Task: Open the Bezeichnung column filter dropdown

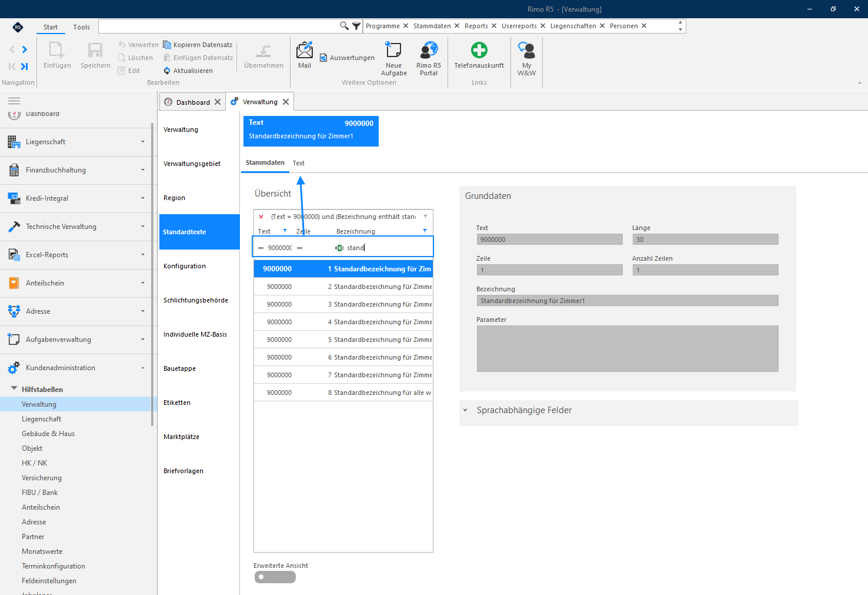Action: coord(425,231)
